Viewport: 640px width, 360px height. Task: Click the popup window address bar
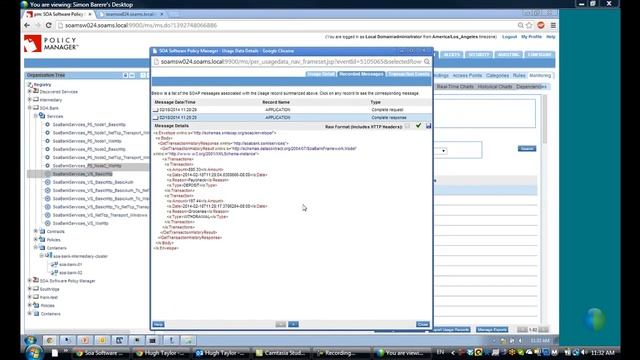click(x=291, y=62)
